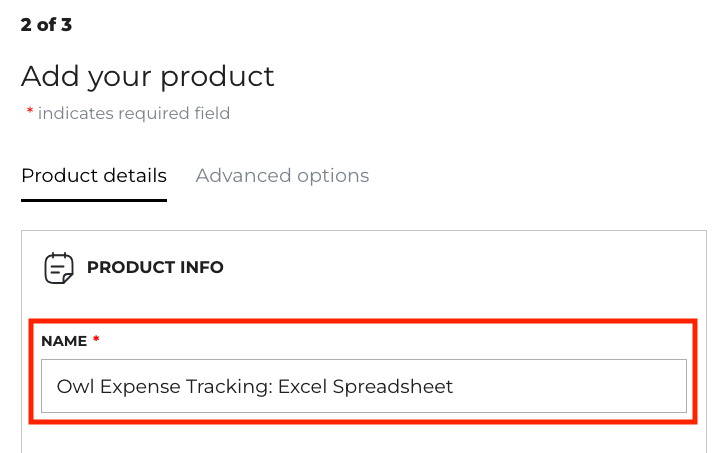728x453 pixels.
Task: Switch to the Advanced options tab
Action: [x=282, y=176]
